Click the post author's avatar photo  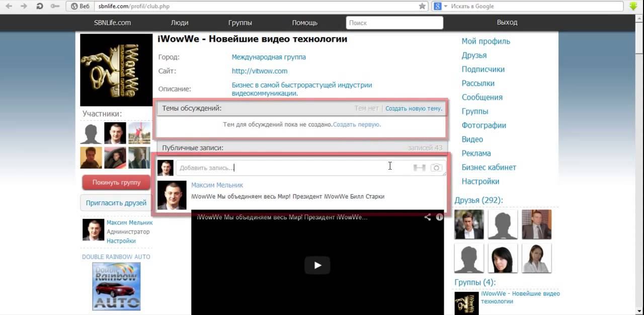pyautogui.click(x=172, y=195)
